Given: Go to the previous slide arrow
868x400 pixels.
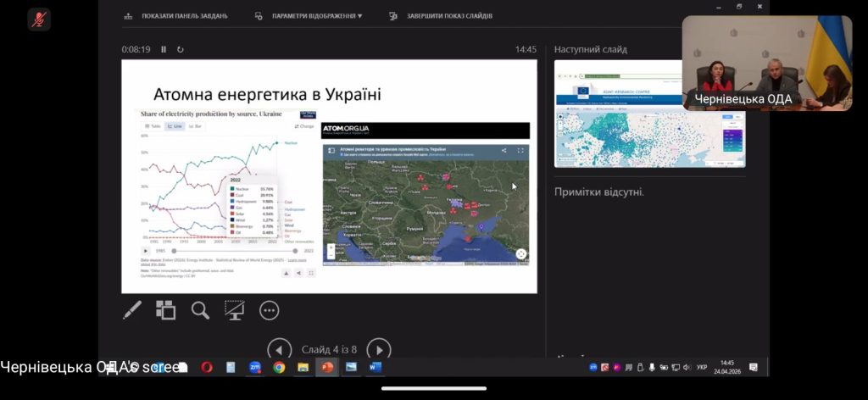Looking at the screenshot, I should pyautogui.click(x=280, y=349).
